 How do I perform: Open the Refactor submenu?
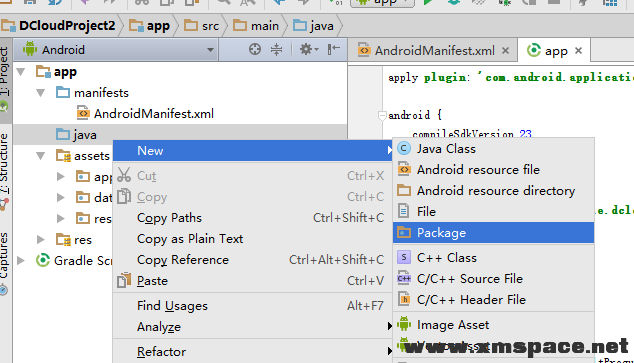[253, 352]
